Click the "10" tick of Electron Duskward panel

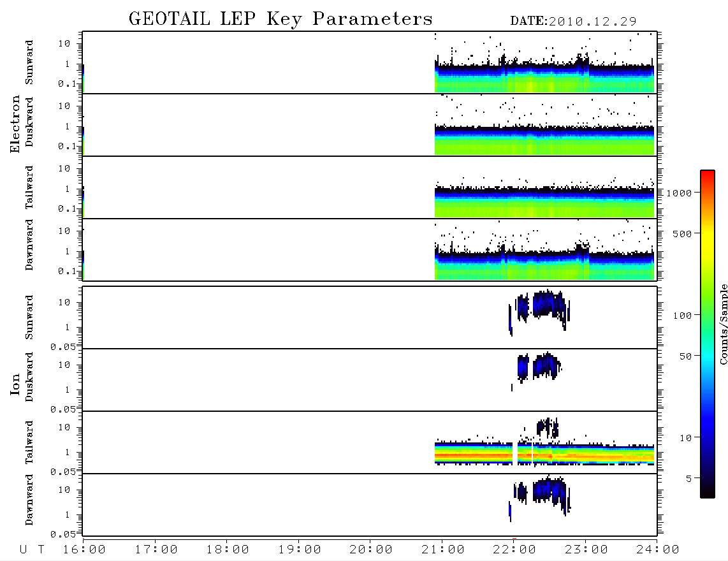coord(64,106)
